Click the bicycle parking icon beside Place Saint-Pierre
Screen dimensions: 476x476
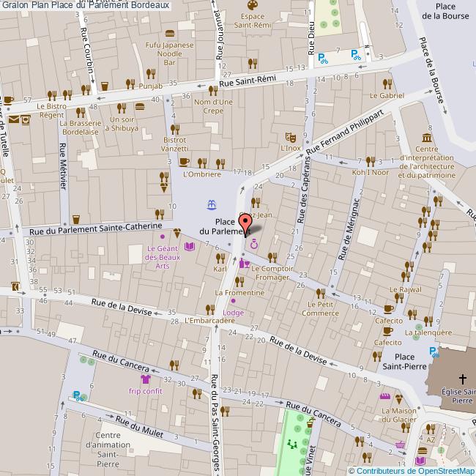pyautogui.click(x=434, y=352)
